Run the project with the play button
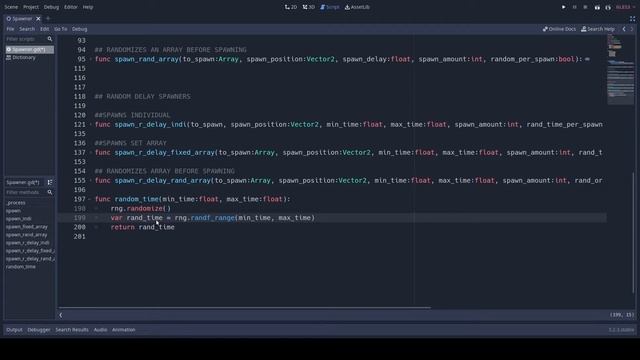640x360 pixels. coord(563,7)
